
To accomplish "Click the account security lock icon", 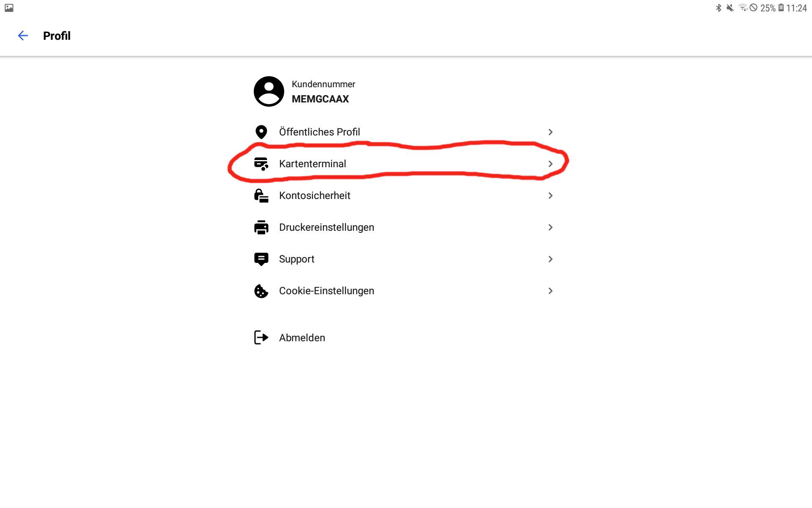I will click(261, 196).
